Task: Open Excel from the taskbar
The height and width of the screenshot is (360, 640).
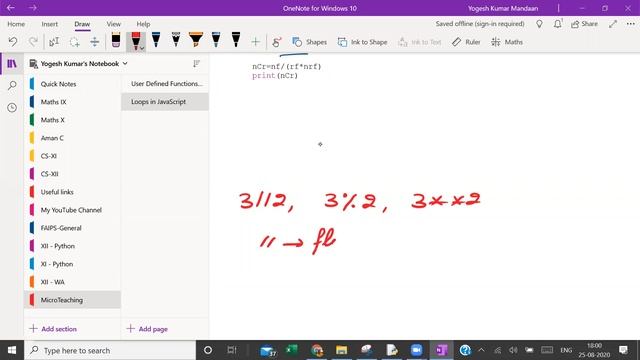Action: 291,350
